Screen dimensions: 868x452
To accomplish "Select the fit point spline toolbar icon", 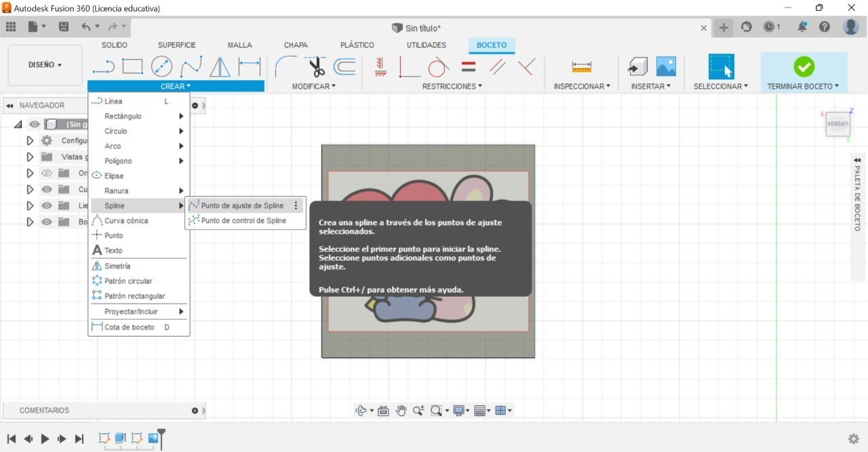I will pyautogui.click(x=191, y=66).
